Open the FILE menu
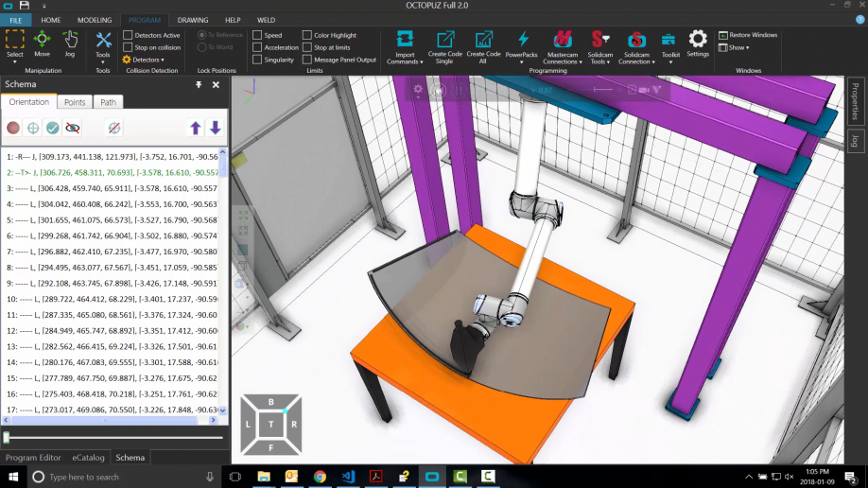This screenshot has height=488, width=868. 15,20
